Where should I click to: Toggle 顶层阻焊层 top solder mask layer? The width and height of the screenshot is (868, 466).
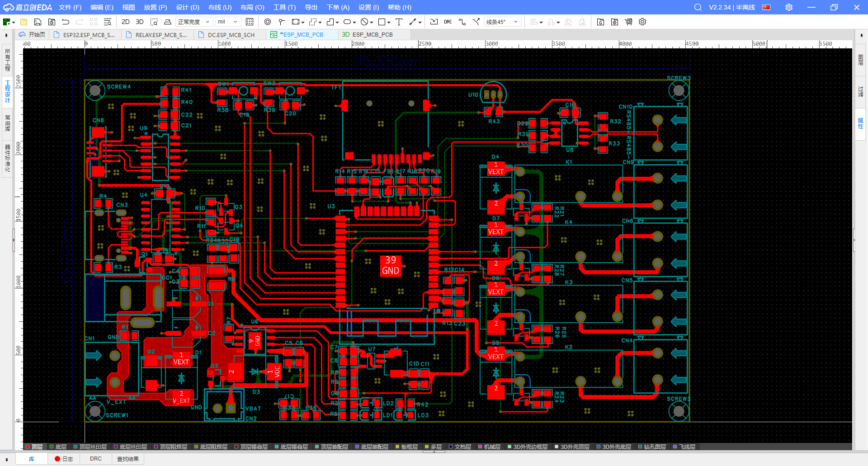pyautogui.click(x=170, y=447)
